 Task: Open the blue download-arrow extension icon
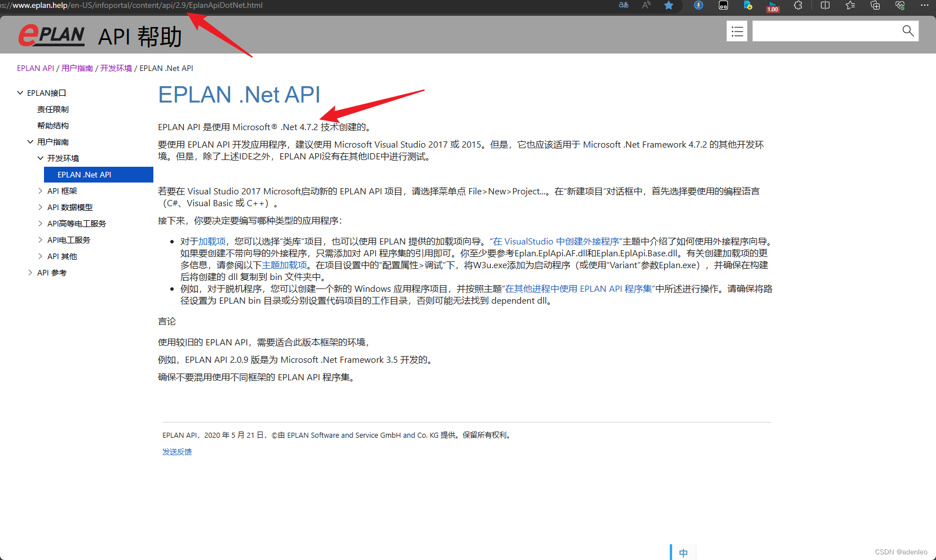[x=699, y=5]
